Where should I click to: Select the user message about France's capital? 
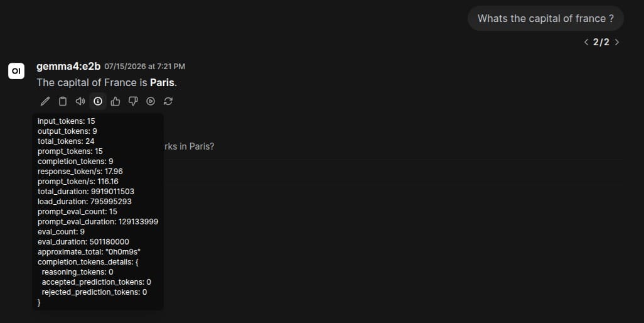click(x=545, y=18)
